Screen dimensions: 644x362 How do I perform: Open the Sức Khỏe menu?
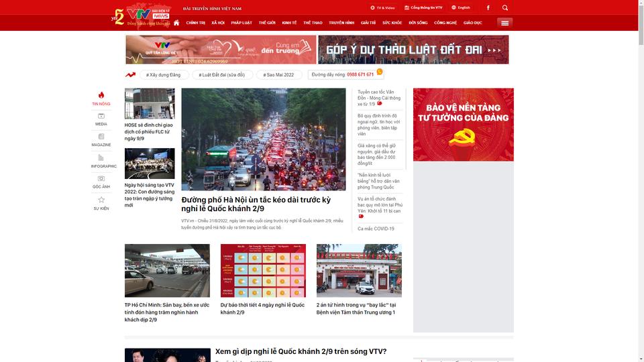[392, 23]
